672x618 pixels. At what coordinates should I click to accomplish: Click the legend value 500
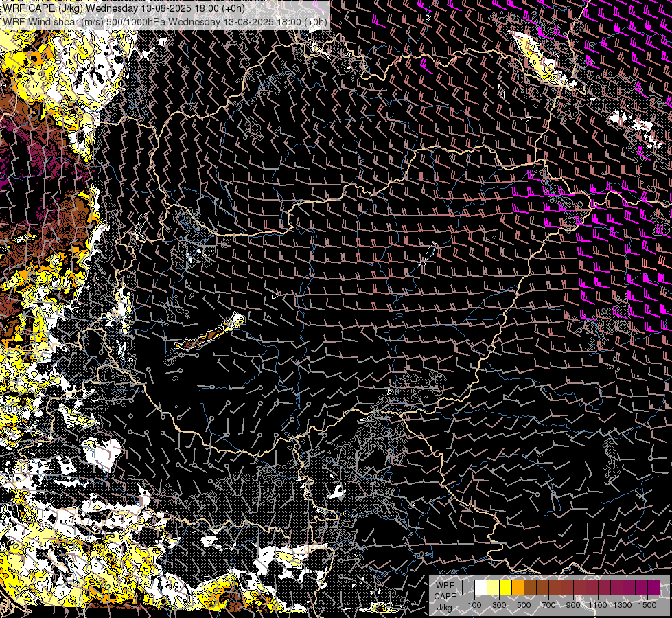[x=524, y=605]
